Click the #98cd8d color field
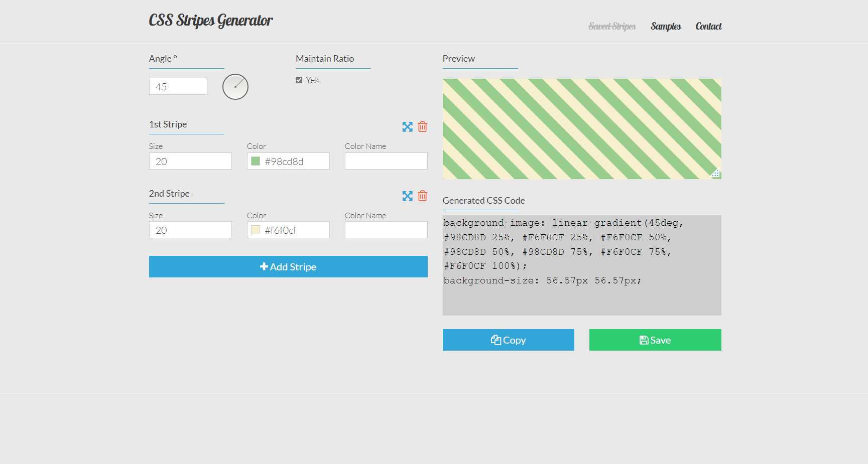The image size is (868, 464). [x=288, y=161]
